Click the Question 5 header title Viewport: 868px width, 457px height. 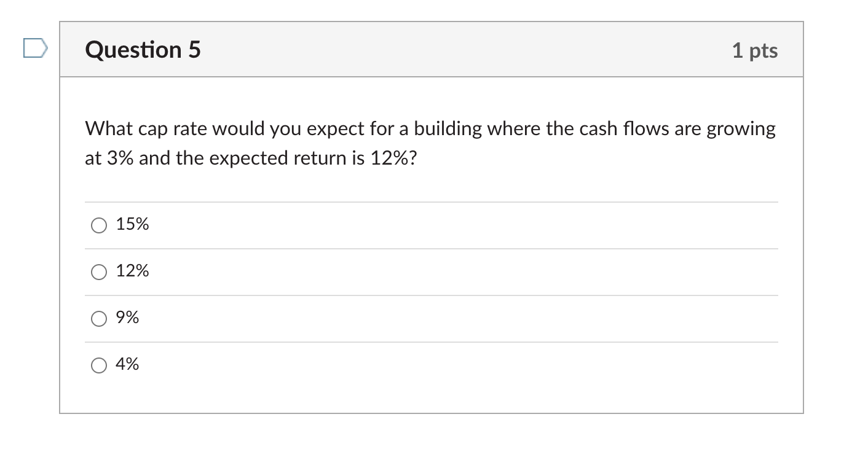click(141, 50)
